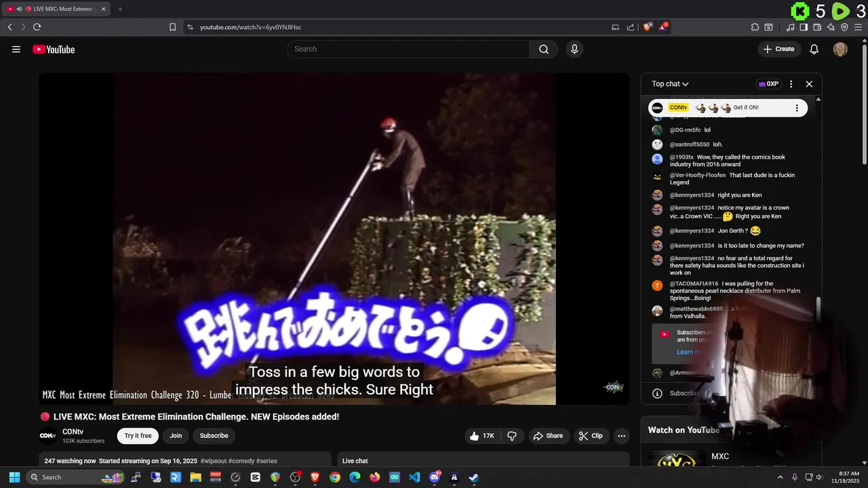This screenshot has width=868, height=488.
Task: Open Brave VPN shield icon
Action: tap(844, 27)
